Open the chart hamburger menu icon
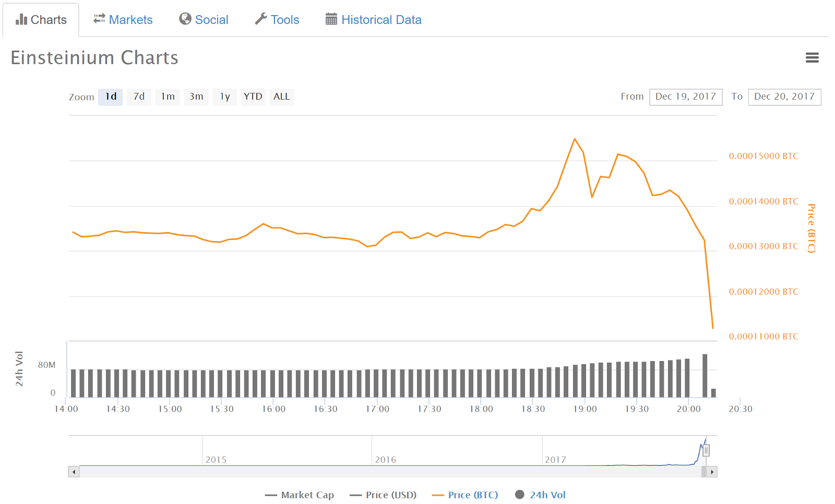This screenshot has height=504, width=835. [812, 58]
